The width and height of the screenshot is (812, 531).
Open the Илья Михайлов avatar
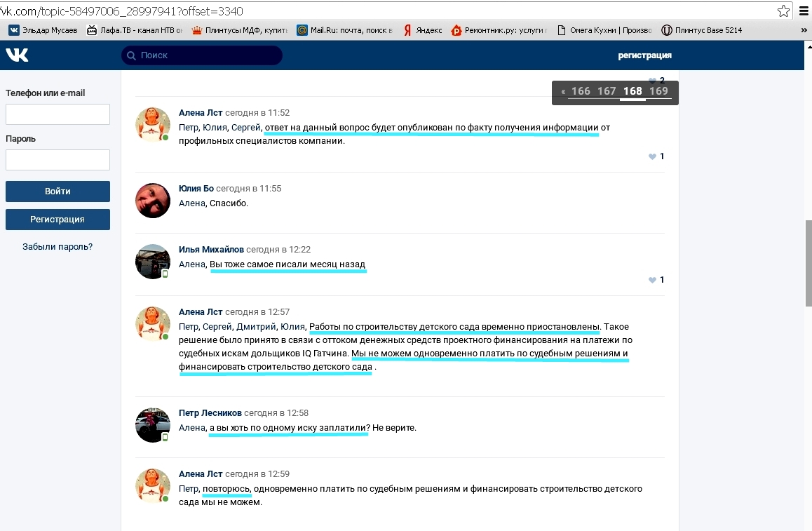click(x=153, y=261)
